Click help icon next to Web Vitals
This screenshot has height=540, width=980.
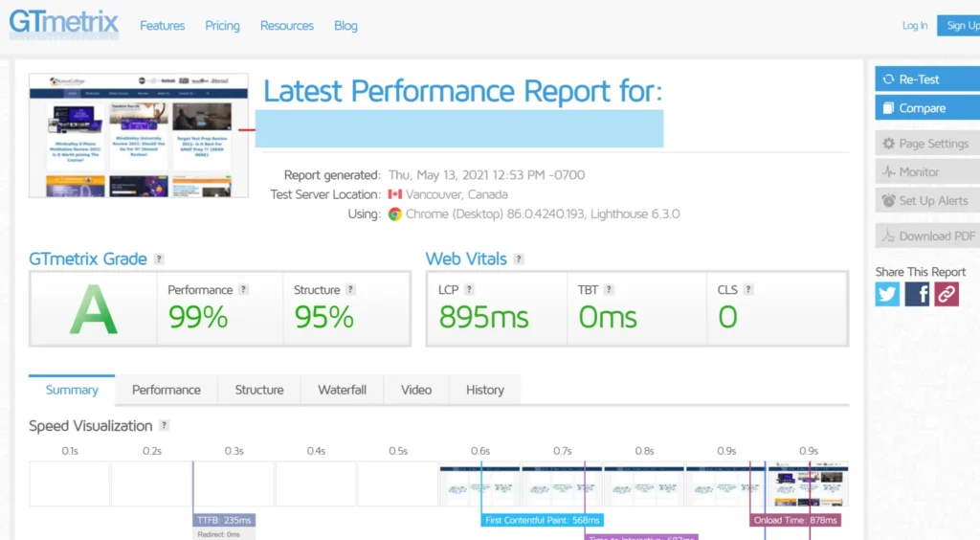519,259
